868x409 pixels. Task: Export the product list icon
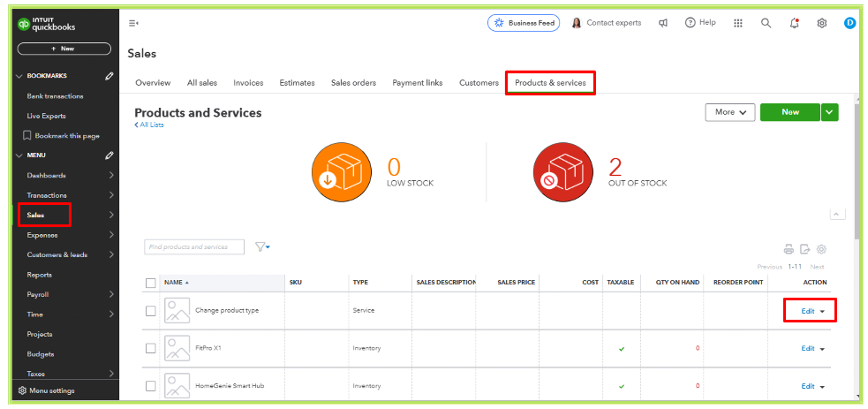click(x=805, y=249)
